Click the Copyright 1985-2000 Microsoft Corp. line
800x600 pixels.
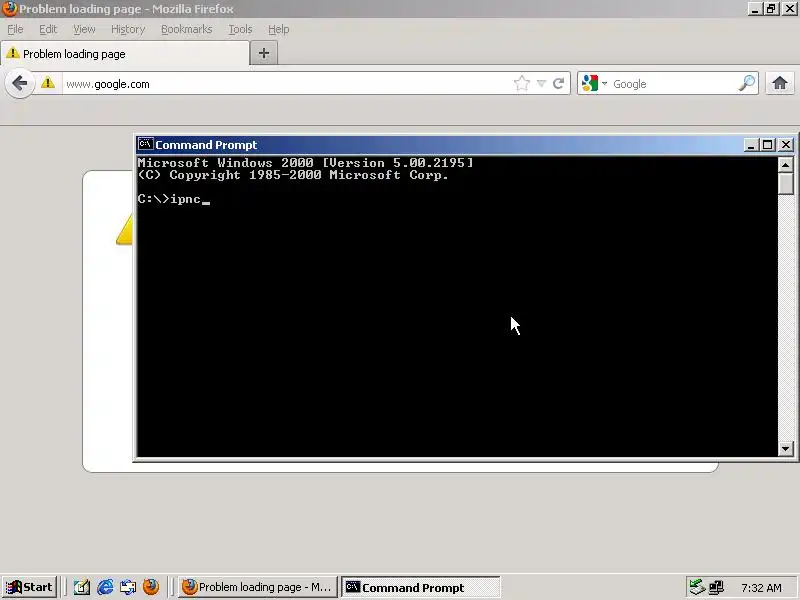(x=293, y=175)
